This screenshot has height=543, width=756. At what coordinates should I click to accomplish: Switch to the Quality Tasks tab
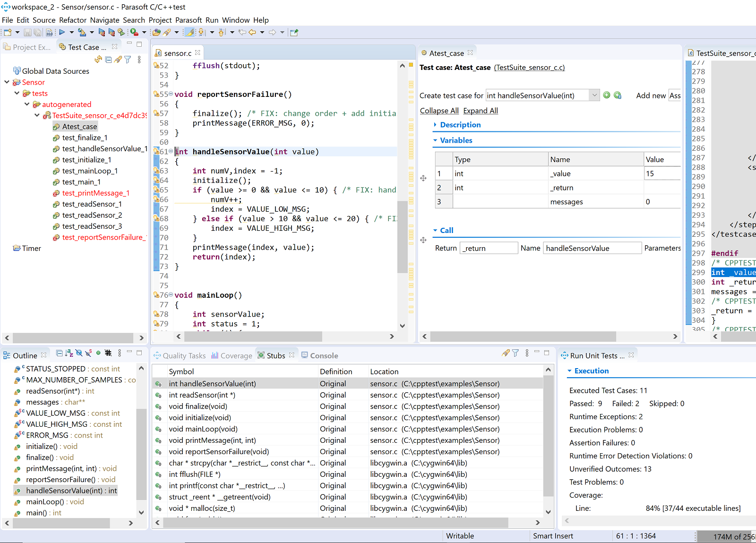coord(180,355)
